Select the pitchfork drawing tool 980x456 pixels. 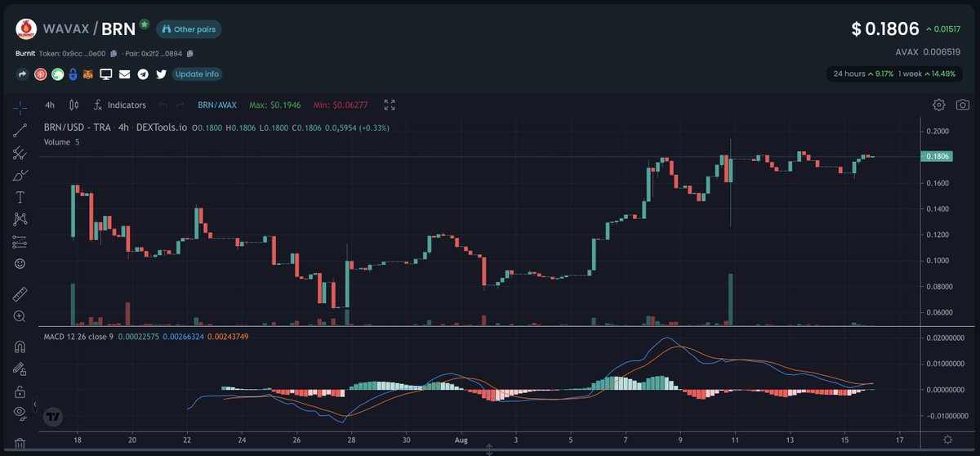(x=20, y=153)
